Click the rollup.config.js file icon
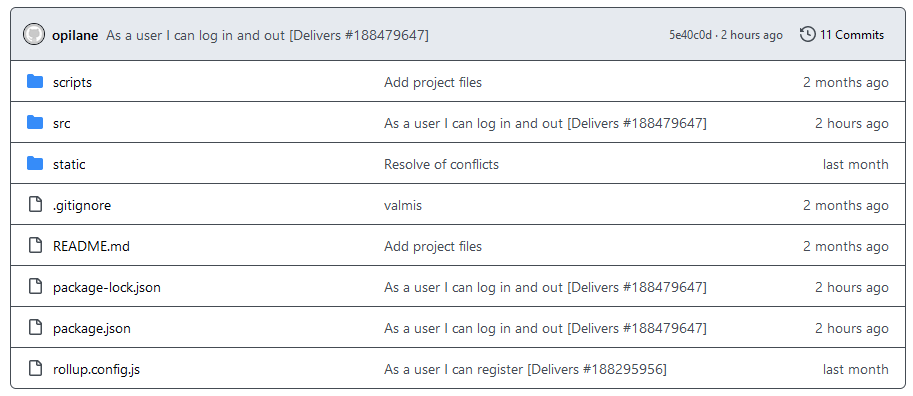 [36, 369]
